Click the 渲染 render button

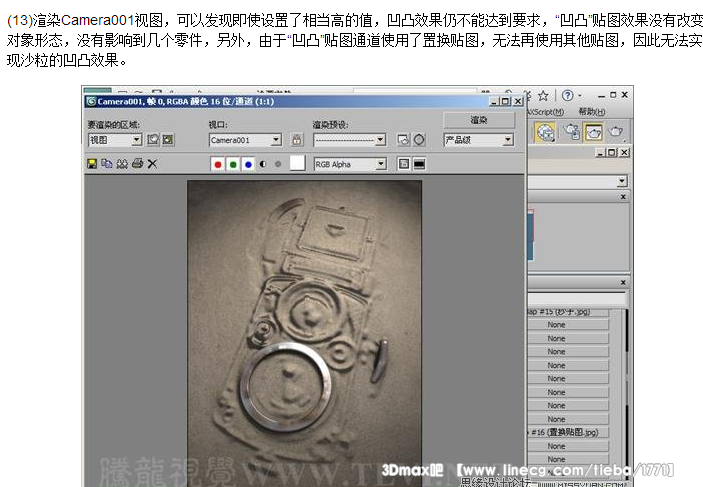pyautogui.click(x=478, y=120)
